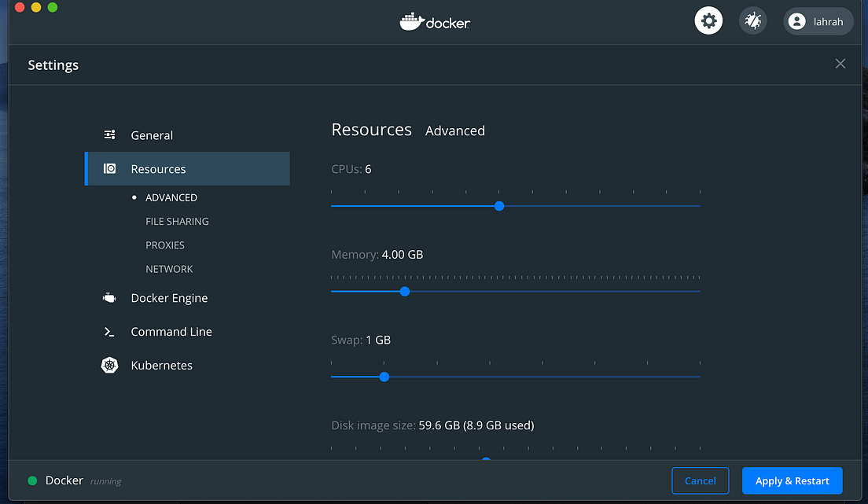
Task: Click the Docker Engine icon
Action: point(109,298)
